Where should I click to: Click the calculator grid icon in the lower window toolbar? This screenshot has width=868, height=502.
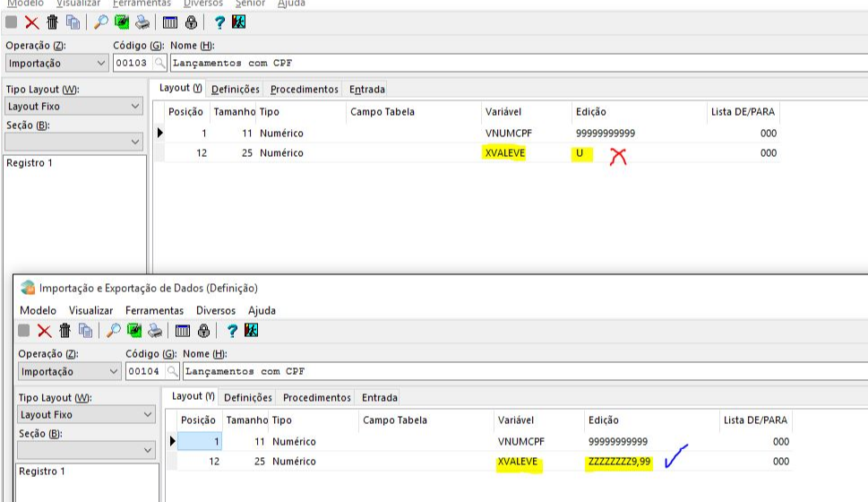click(x=183, y=331)
